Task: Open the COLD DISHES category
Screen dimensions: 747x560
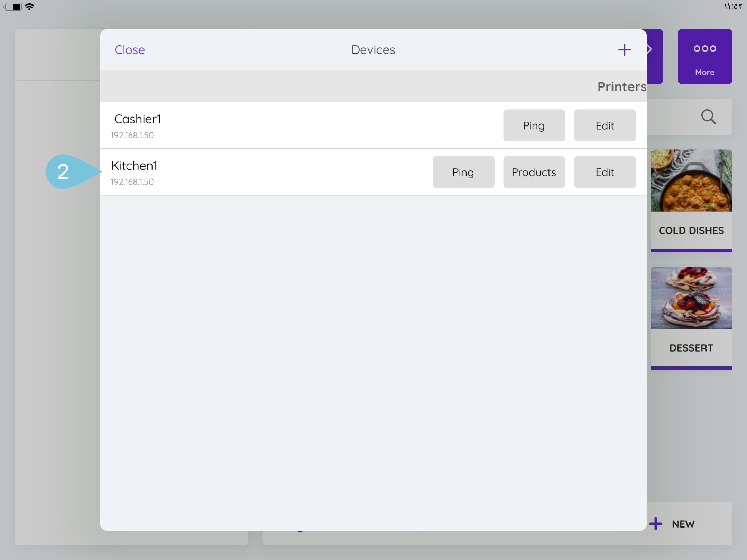Action: point(691,200)
